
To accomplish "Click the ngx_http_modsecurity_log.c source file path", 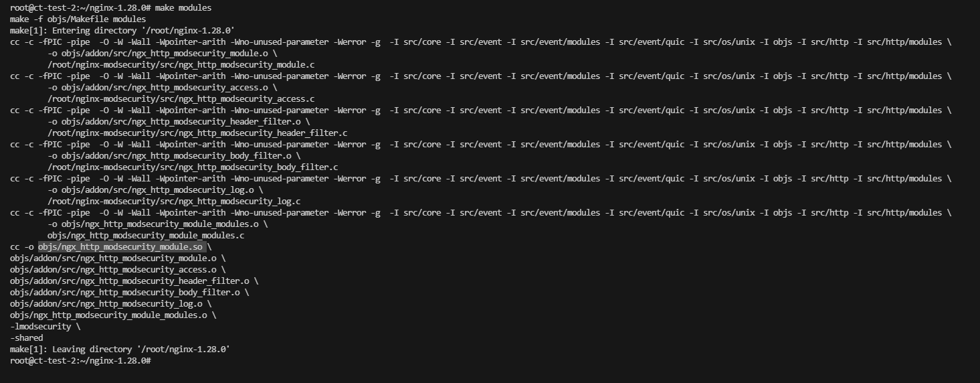I will point(174,202).
